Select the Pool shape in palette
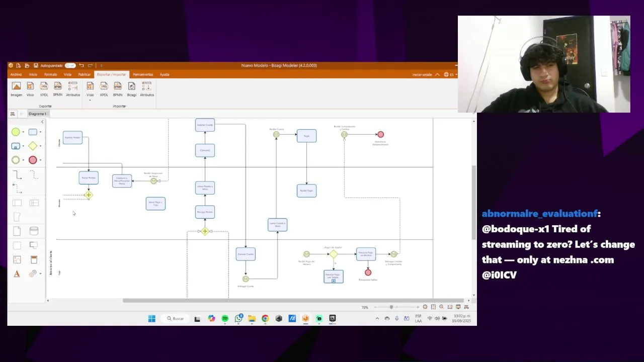This screenshot has height=362, width=644. (17, 203)
